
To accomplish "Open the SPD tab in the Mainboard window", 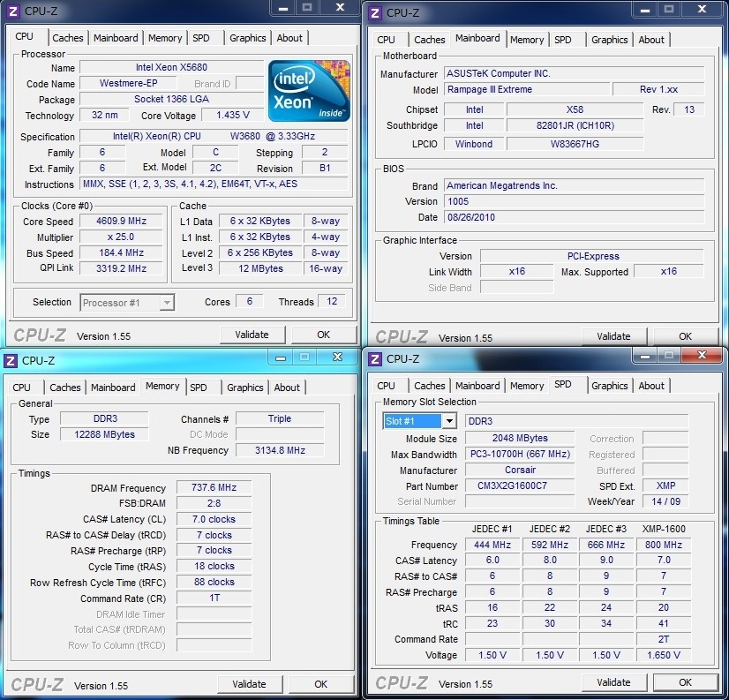I will coord(562,40).
